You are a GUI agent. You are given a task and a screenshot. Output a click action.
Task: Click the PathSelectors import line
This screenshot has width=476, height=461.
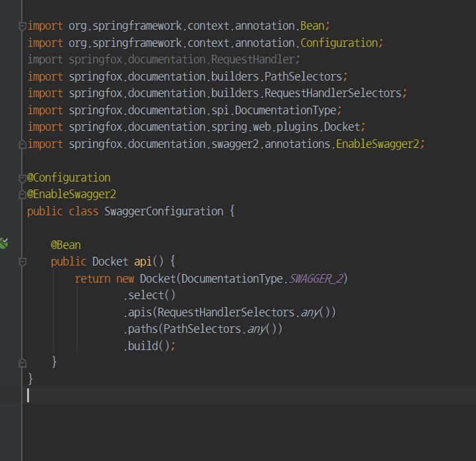[x=187, y=77]
